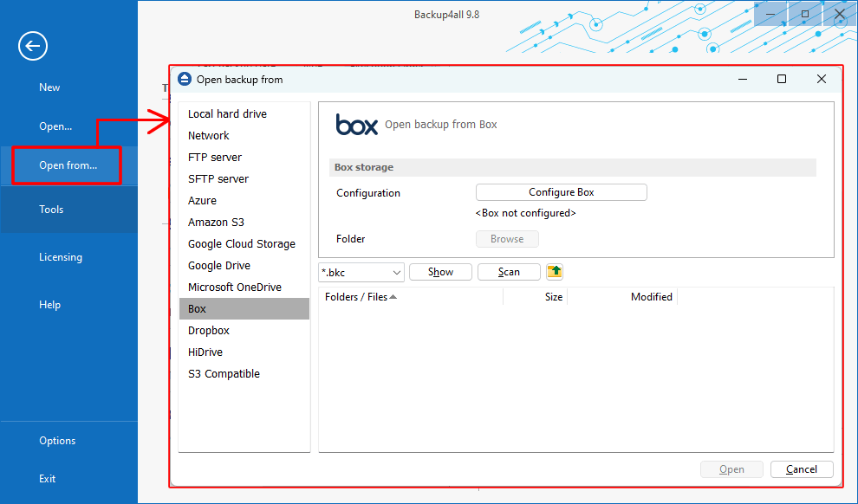The width and height of the screenshot is (858, 504).
Task: Click the Configure Box button
Action: (561, 192)
